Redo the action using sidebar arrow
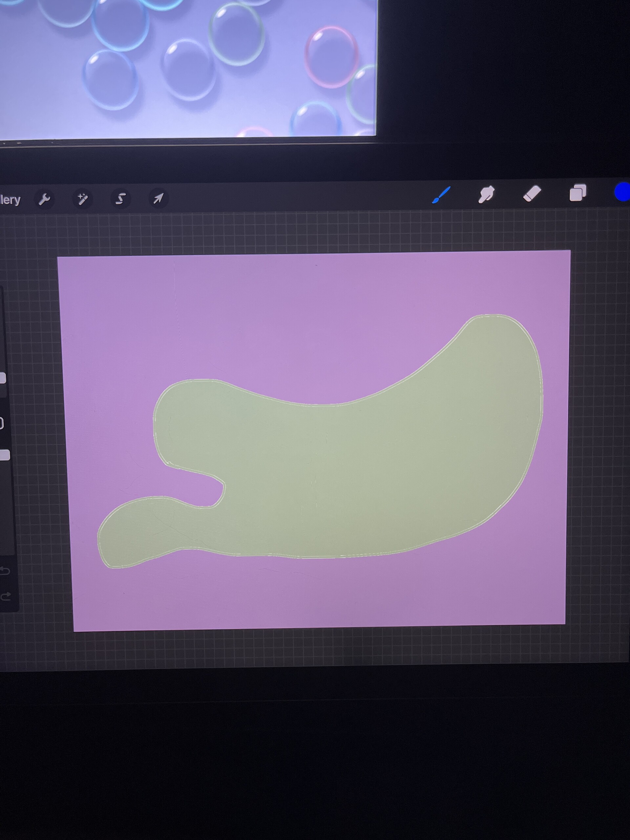The height and width of the screenshot is (840, 630). [5, 597]
